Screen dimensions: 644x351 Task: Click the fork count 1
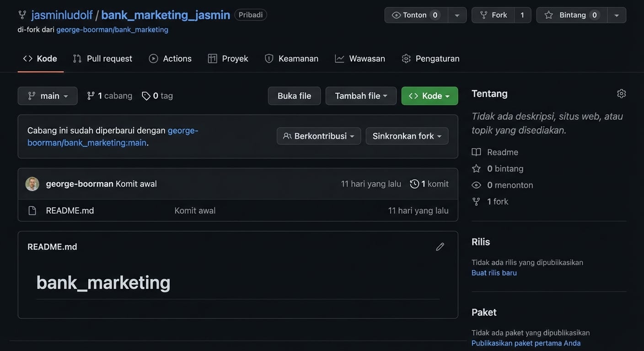(x=522, y=15)
